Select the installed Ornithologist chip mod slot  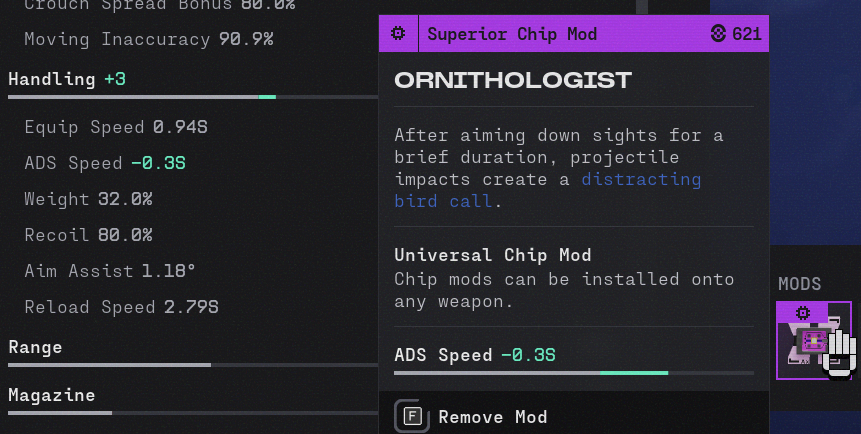click(x=814, y=341)
